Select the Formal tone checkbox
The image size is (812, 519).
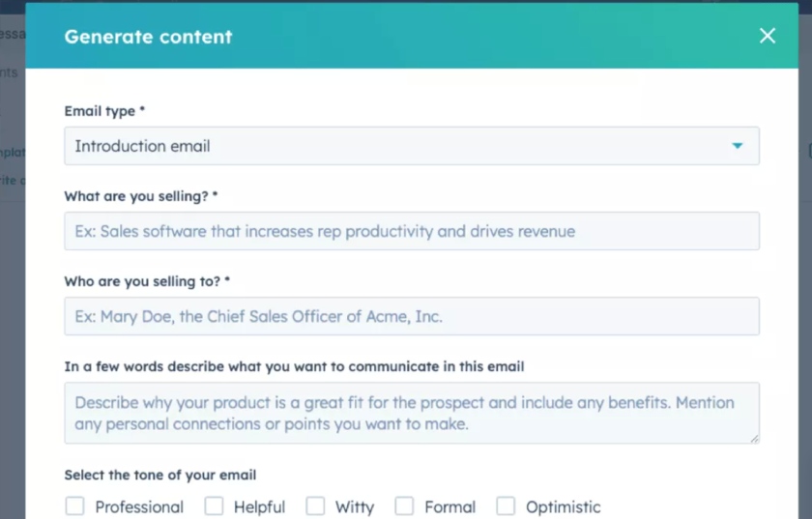[x=404, y=506]
